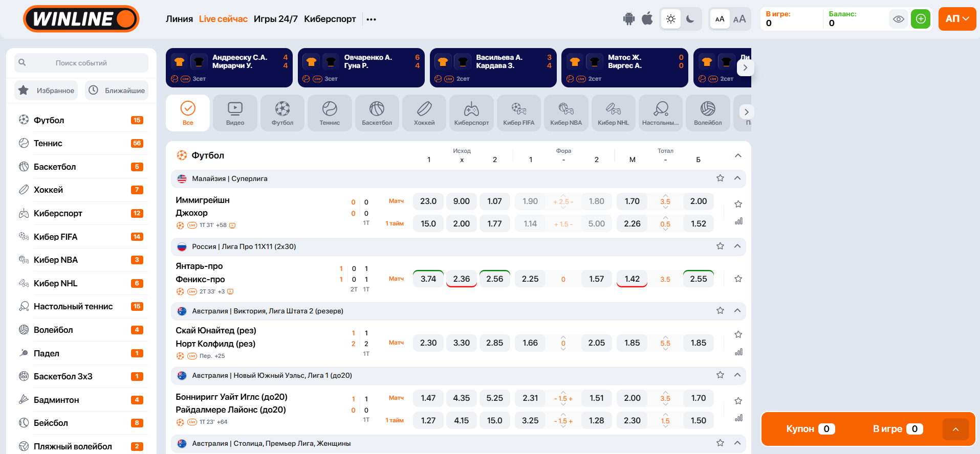Screen dimensions: 980x454
Task: Open the Киберспорт top menu item
Action: click(x=330, y=19)
